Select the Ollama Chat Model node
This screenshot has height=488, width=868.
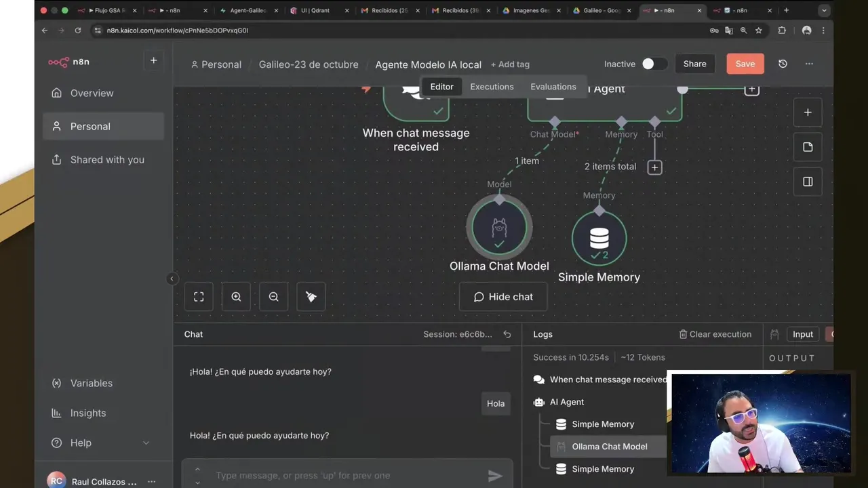pos(499,228)
